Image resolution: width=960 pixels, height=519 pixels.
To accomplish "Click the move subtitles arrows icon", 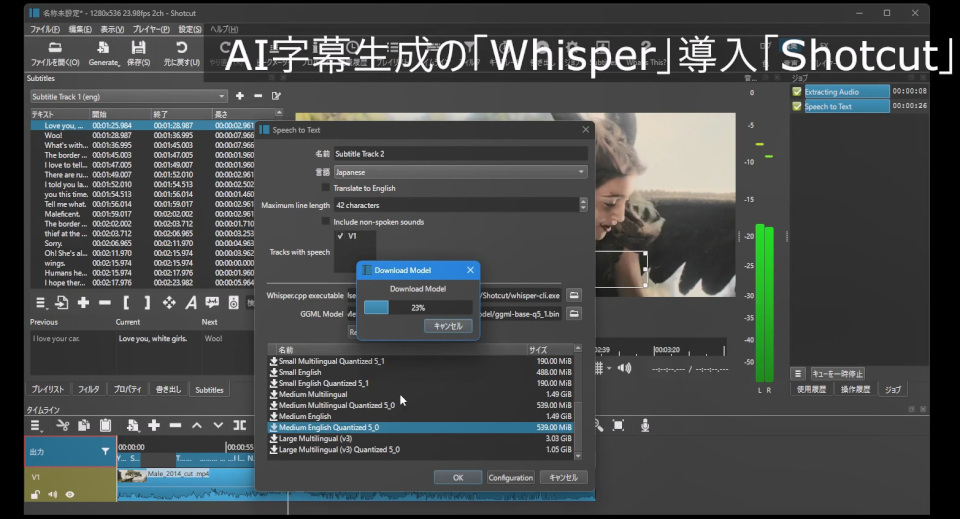I will [169, 303].
